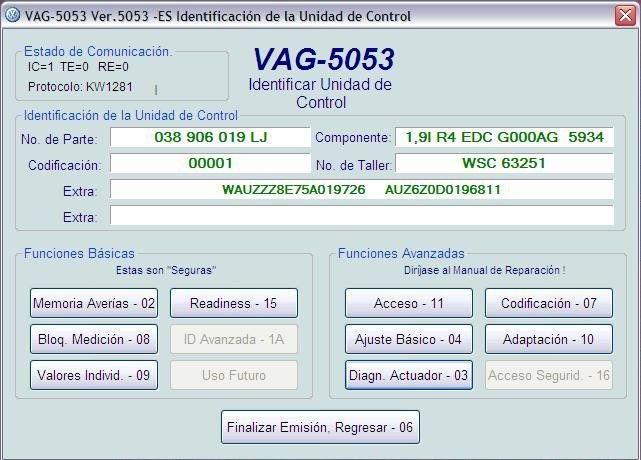Click Diríjase al Manual de Reparación text
This screenshot has width=641, height=460.
(x=485, y=270)
